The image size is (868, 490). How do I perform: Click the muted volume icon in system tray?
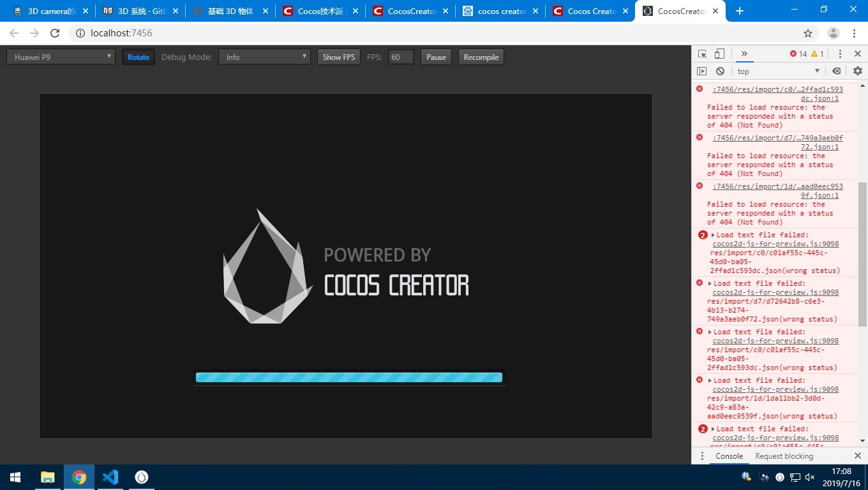(x=810, y=477)
